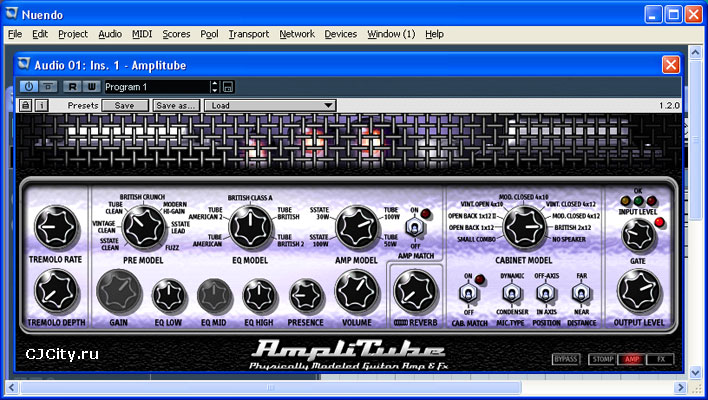Open the Network menu
Screen dimensions: 708x400
[297, 34]
